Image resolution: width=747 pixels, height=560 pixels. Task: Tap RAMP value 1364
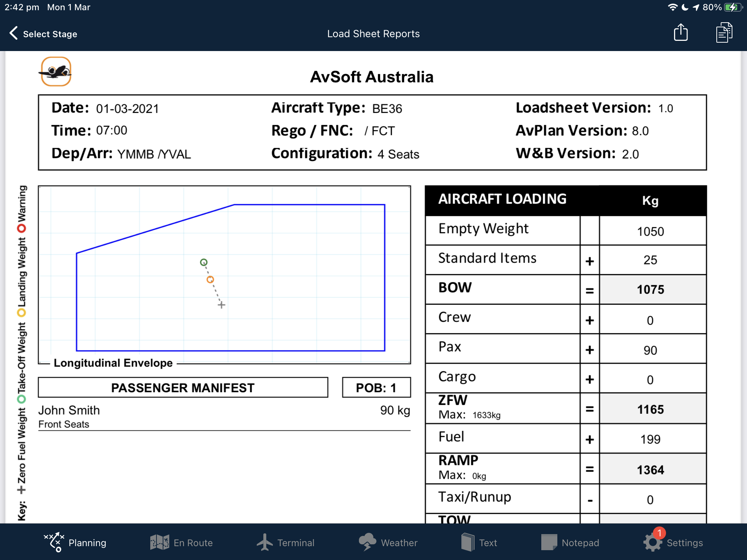click(x=650, y=470)
